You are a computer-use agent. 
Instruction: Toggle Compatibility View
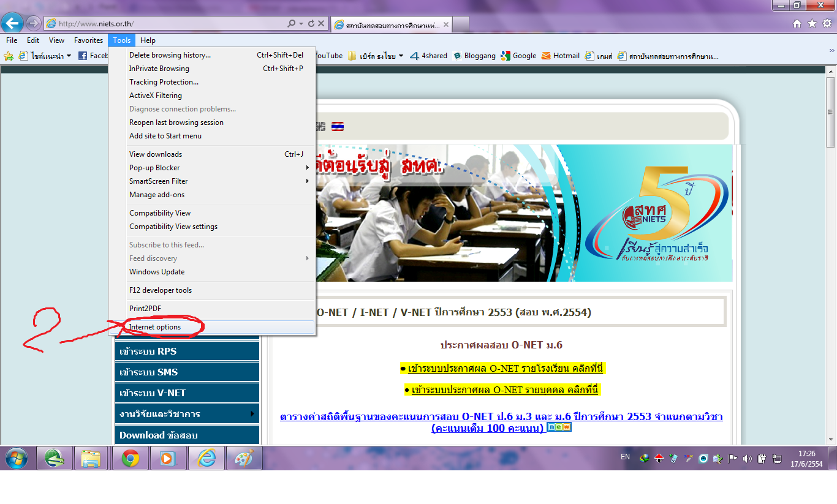click(x=212, y=213)
